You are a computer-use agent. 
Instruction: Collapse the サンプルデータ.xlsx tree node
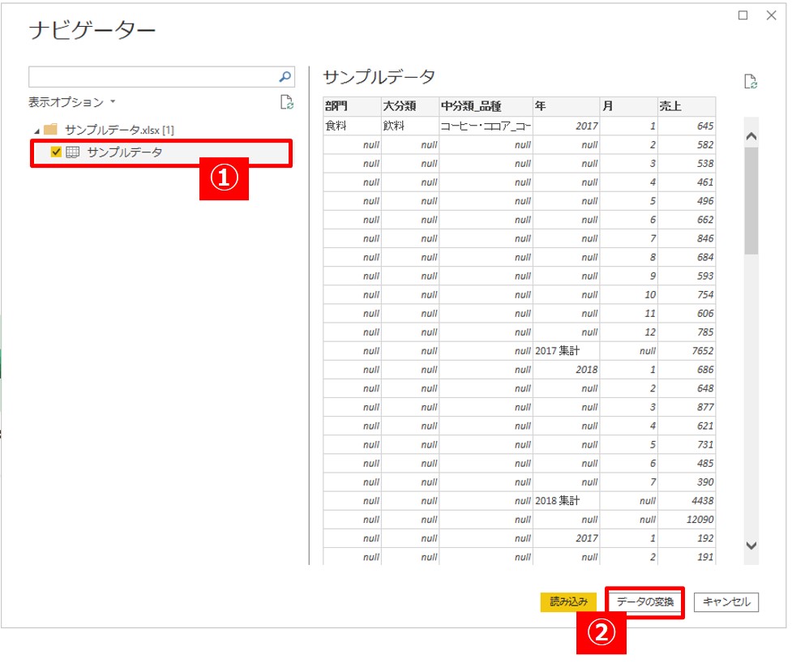click(36, 131)
